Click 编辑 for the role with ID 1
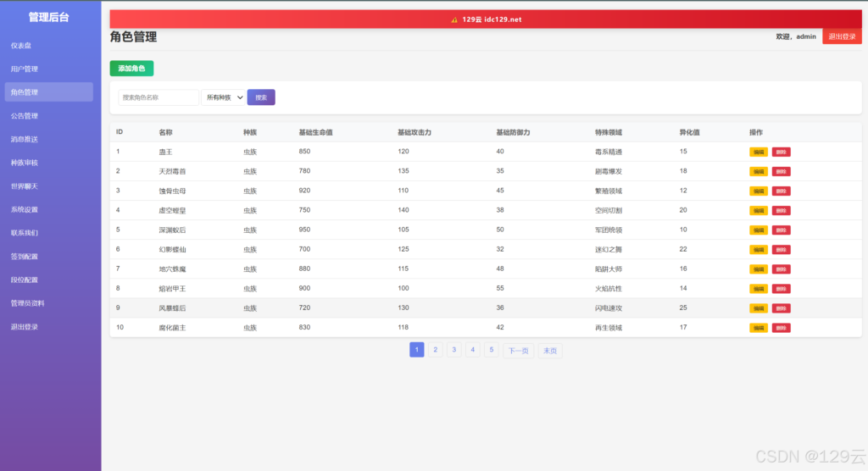Viewport: 868px width, 471px height. coord(758,152)
